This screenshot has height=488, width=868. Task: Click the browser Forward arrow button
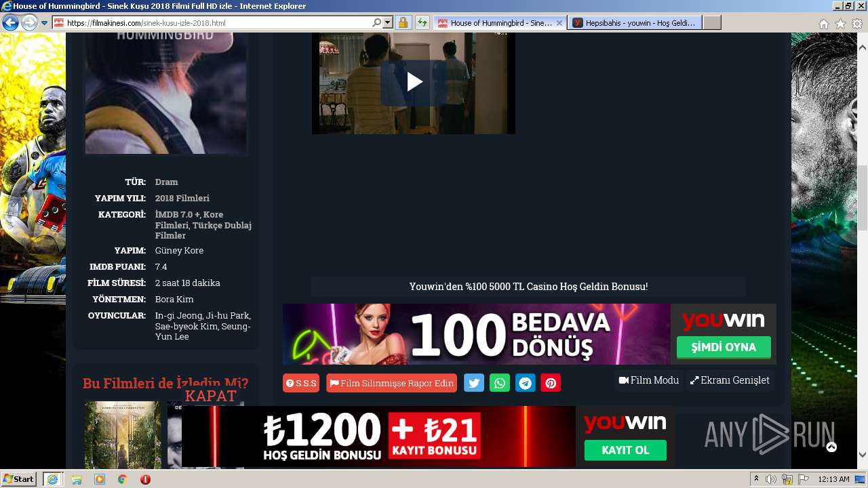click(x=29, y=23)
